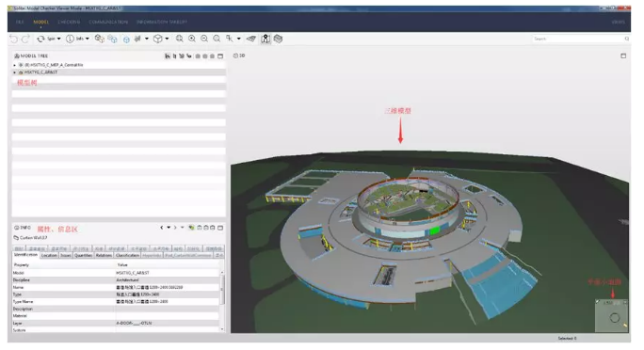Click the dimension/markup tool icon

point(230,39)
